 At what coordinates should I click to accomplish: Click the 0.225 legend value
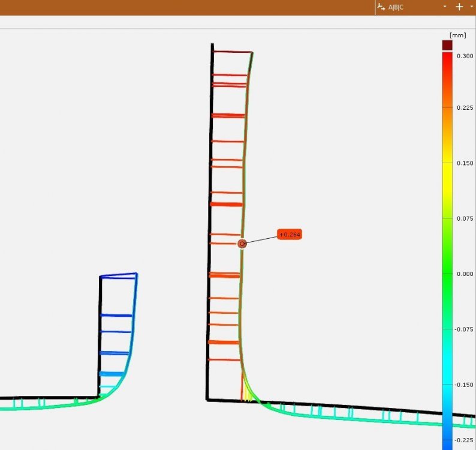[x=465, y=108]
